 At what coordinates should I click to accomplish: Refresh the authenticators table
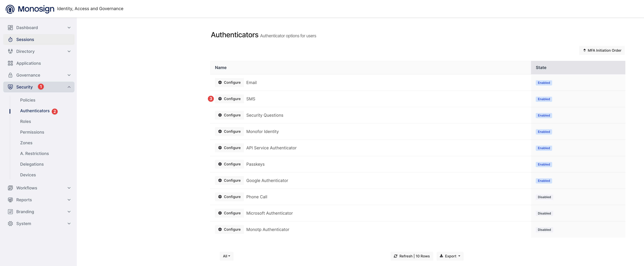pos(412,256)
